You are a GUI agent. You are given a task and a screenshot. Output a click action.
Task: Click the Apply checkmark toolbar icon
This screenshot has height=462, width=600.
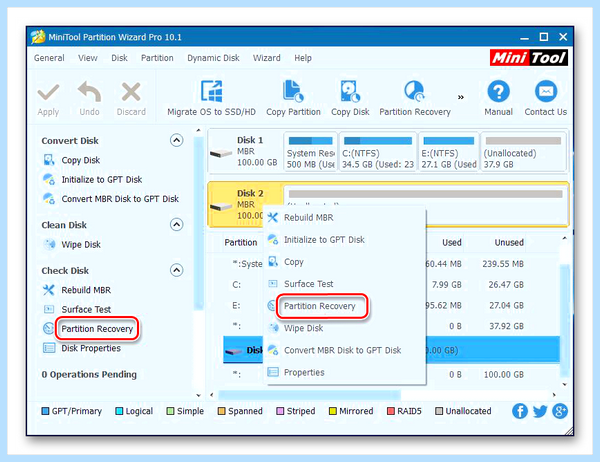coord(48,93)
